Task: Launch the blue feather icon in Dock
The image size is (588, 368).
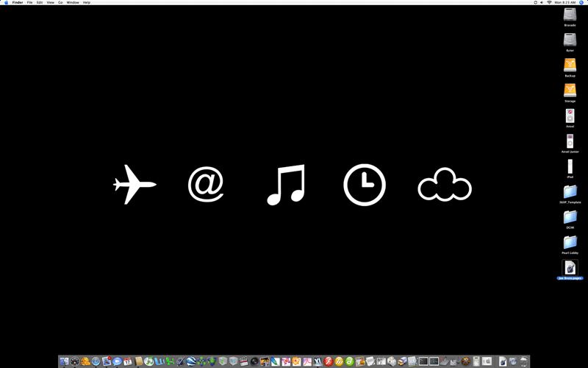Action: point(275,361)
